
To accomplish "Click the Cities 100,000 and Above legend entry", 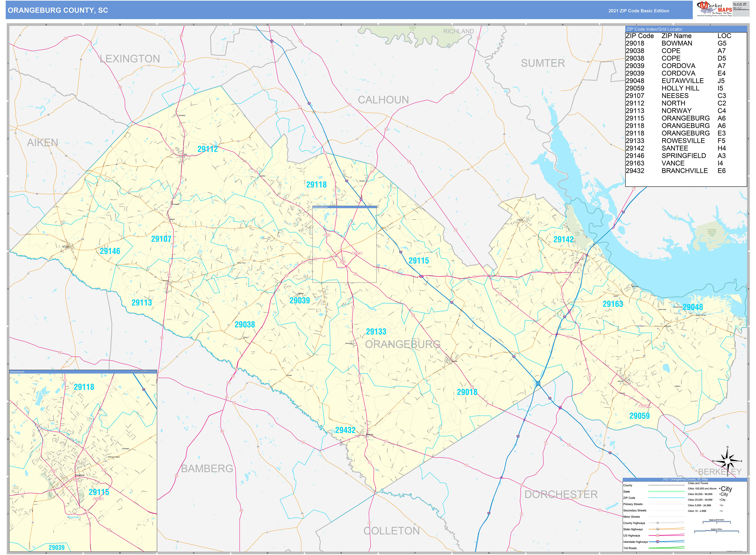I will 702,489.
